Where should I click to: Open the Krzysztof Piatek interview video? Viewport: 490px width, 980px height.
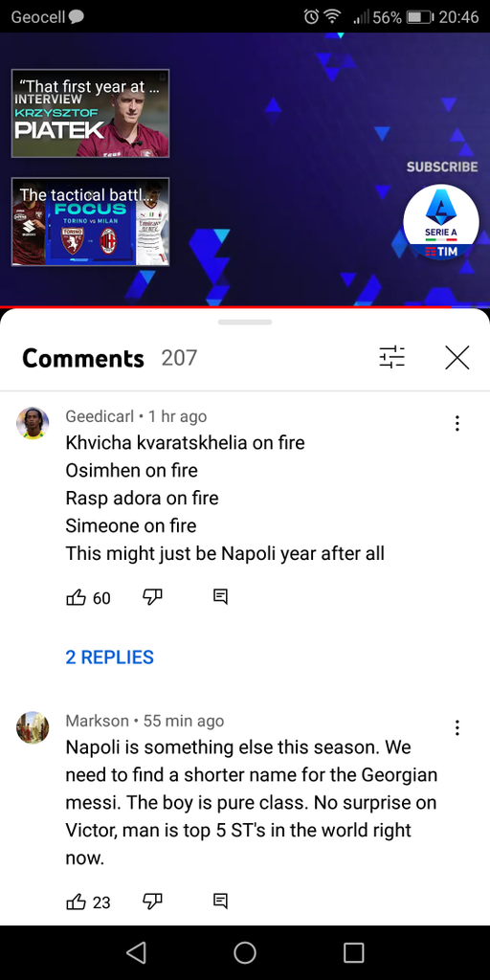90,113
